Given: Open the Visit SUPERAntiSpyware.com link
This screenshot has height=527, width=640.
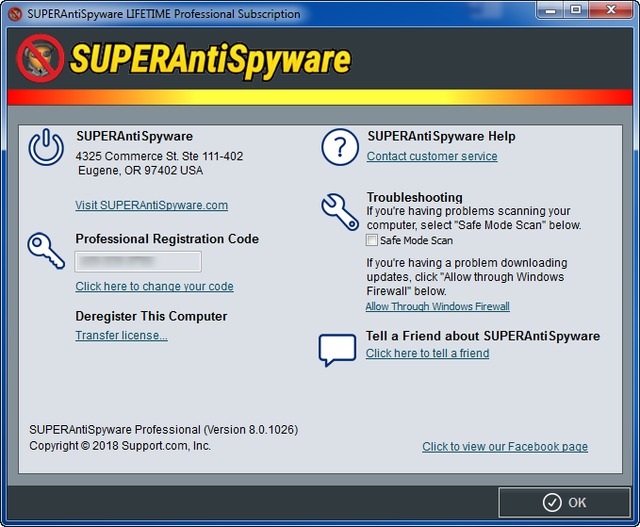Looking at the screenshot, I should (151, 205).
